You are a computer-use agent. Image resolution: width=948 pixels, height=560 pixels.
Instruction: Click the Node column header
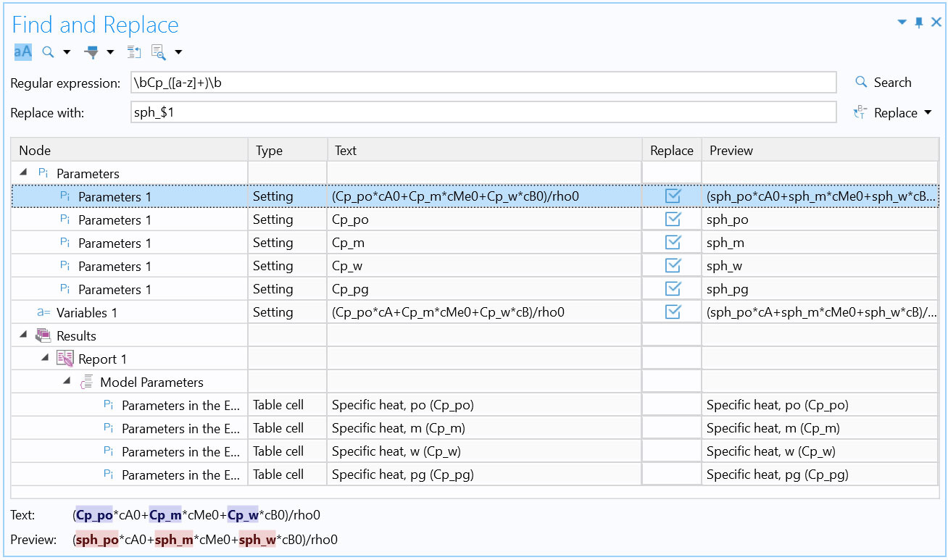coord(130,150)
